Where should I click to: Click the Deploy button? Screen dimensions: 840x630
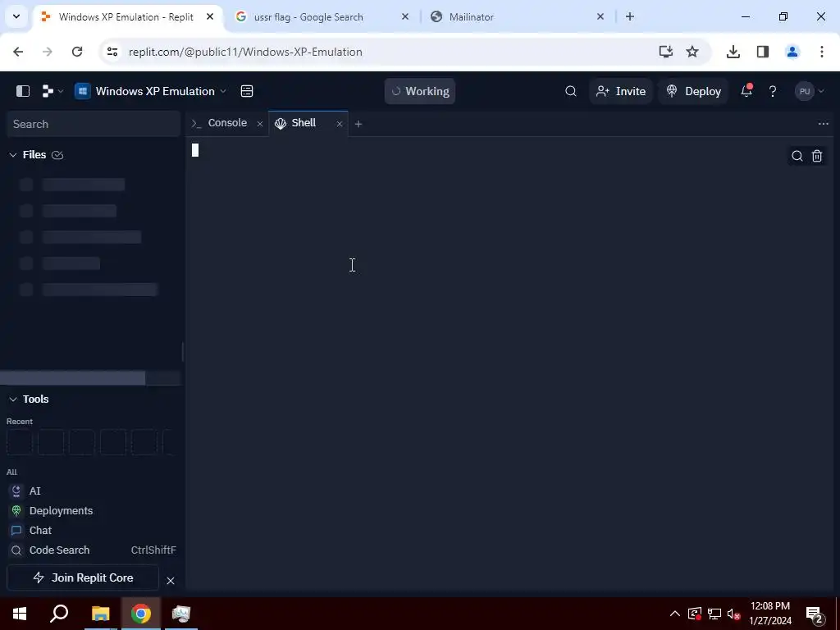(x=694, y=91)
